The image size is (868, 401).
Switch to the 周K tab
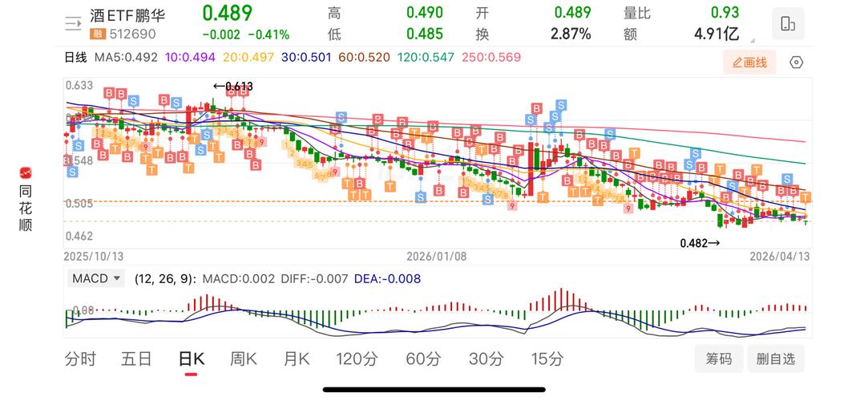point(244,359)
